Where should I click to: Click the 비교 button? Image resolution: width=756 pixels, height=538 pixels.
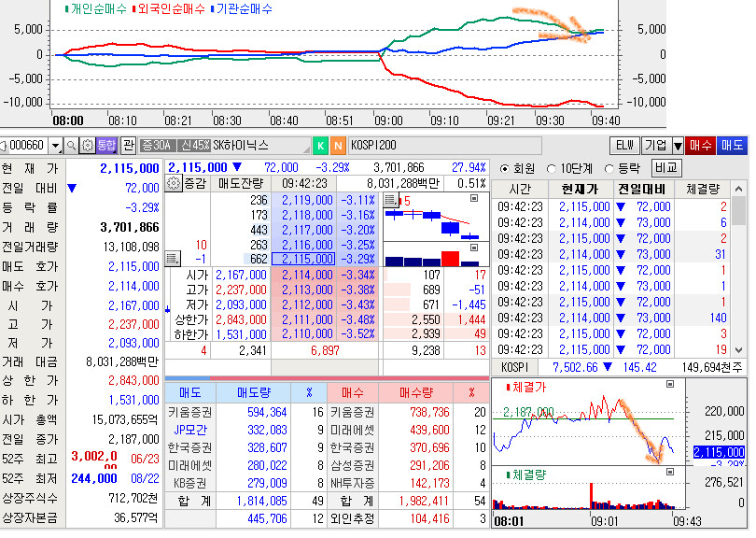coord(666,168)
